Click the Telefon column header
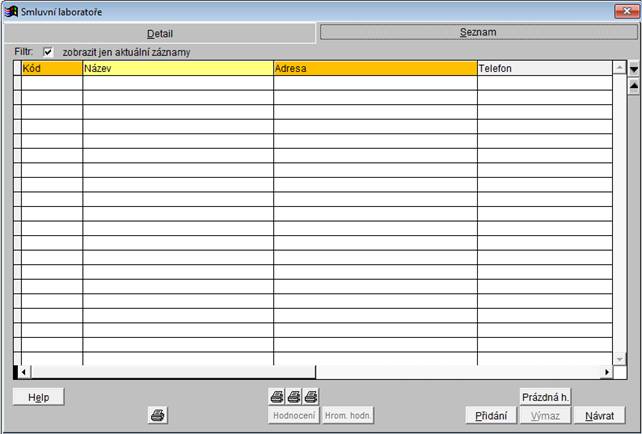Image resolution: width=642 pixels, height=434 pixels. (x=544, y=69)
